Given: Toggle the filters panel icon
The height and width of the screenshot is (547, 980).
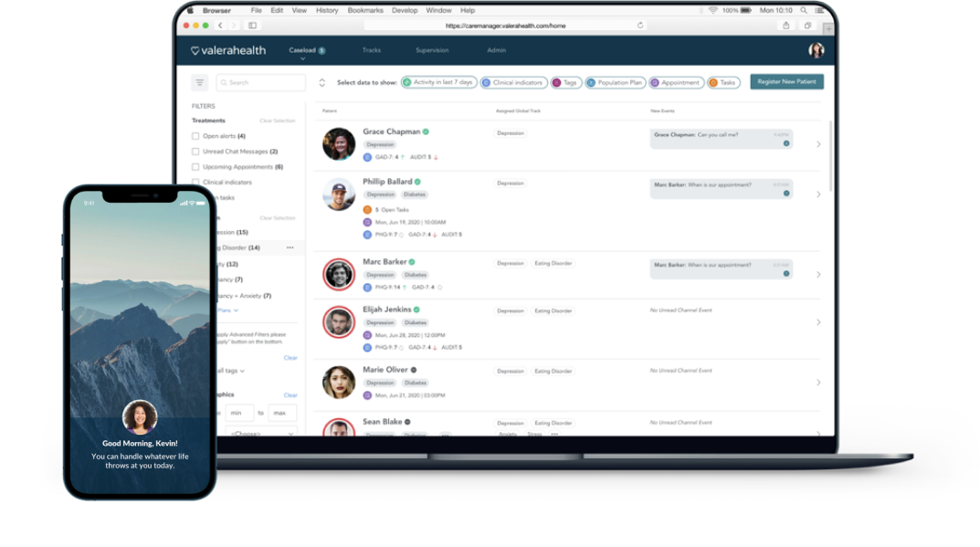Looking at the screenshot, I should point(199,82).
